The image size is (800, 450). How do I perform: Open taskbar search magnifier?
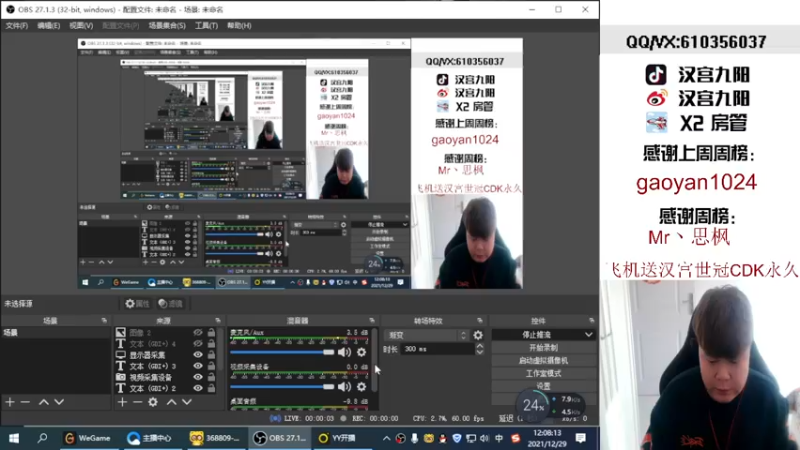(x=42, y=438)
